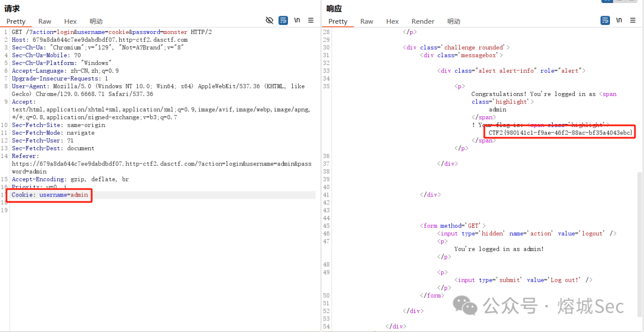
Task: Click the 请求 panel title
Action: 12,8
